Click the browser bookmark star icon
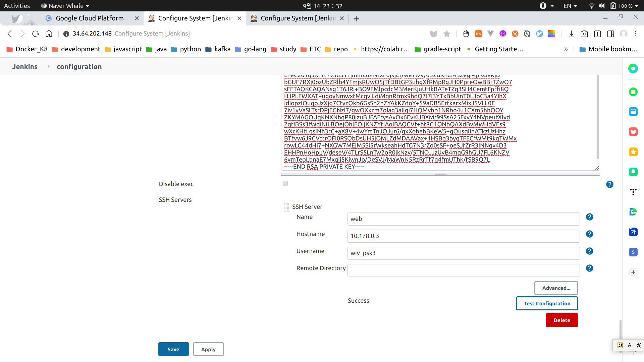The height and width of the screenshot is (362, 644). (x=446, y=34)
